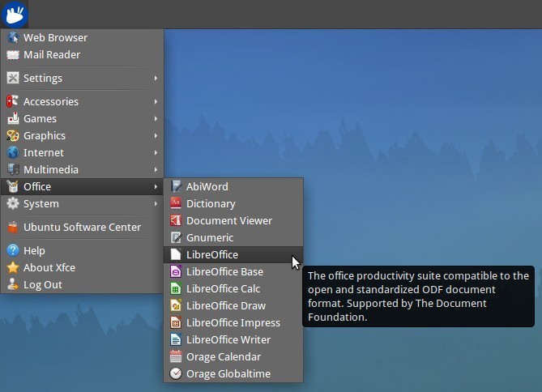Choose Help from the menu
This screenshot has width=542, height=392.
[x=83, y=250]
